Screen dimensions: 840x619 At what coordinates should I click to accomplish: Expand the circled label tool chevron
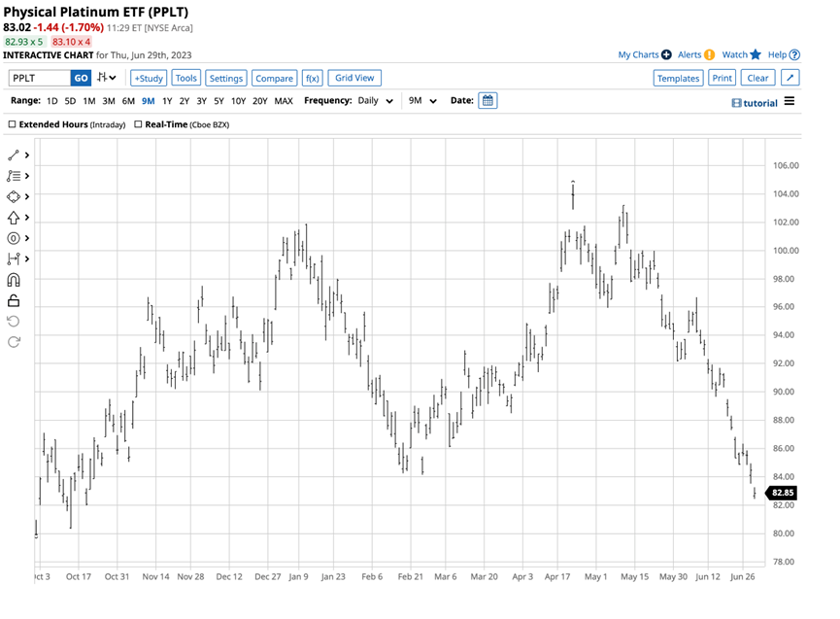click(x=27, y=238)
